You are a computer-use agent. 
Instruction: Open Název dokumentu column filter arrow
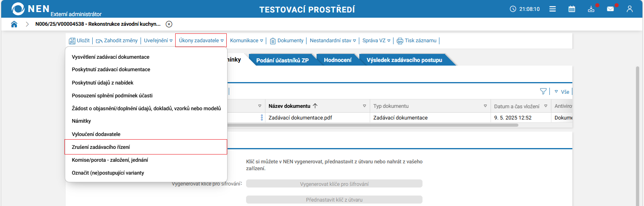coord(364,106)
